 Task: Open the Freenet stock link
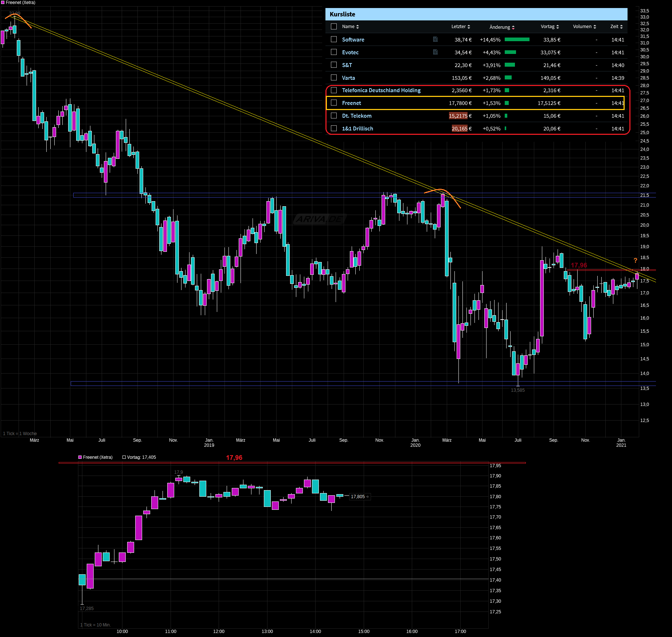(x=352, y=103)
